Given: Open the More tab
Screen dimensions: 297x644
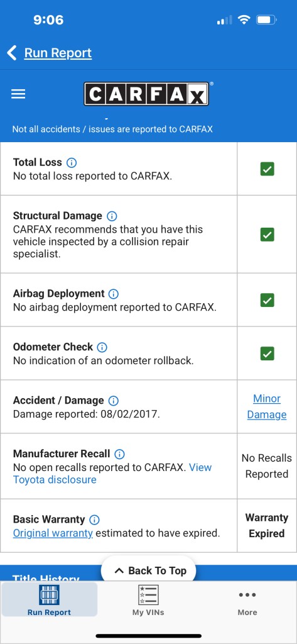Looking at the screenshot, I should (247, 602).
